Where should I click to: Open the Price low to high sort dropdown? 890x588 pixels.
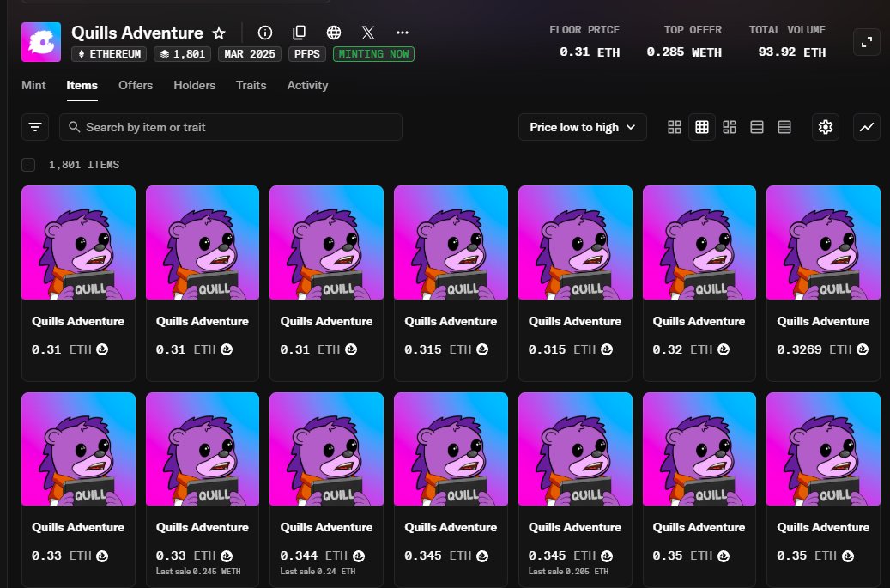coord(583,127)
